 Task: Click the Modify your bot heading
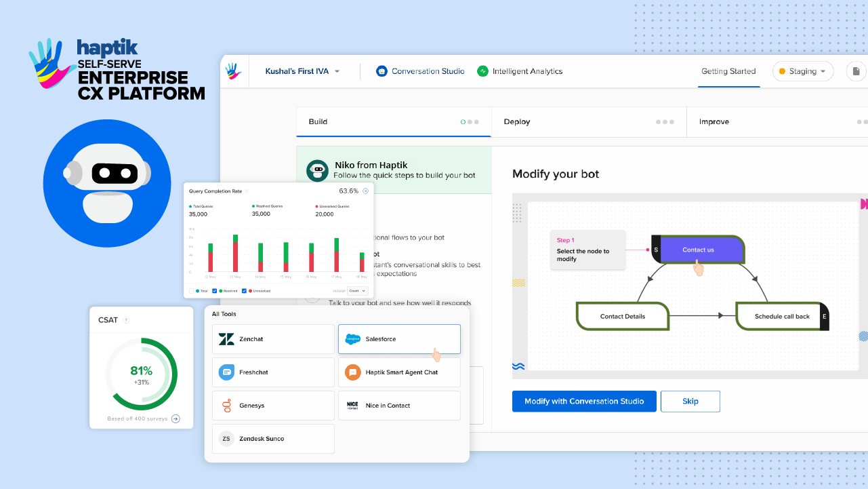tap(556, 174)
